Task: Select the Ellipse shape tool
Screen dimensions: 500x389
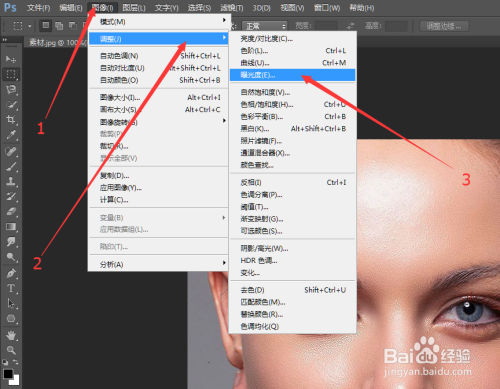Action: (11, 319)
